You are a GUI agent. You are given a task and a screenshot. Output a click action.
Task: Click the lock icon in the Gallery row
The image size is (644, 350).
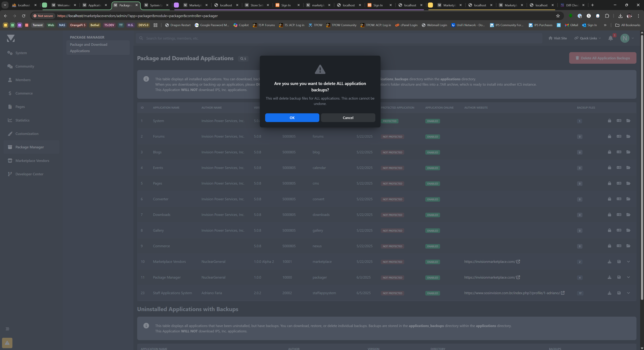coord(609,230)
